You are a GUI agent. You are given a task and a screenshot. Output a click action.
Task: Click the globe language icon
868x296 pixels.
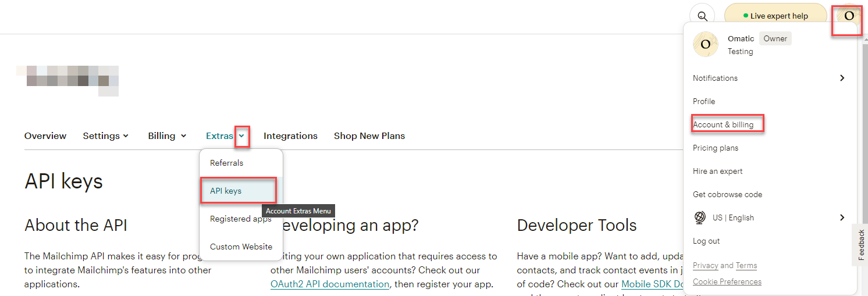[700, 217]
